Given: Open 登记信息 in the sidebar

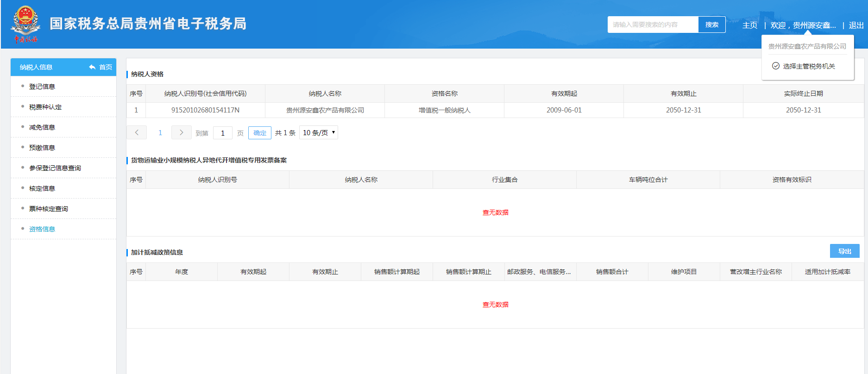Looking at the screenshot, I should [x=42, y=87].
